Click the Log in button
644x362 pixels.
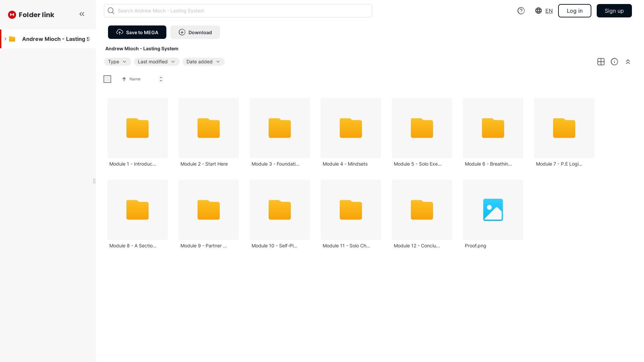pos(574,11)
